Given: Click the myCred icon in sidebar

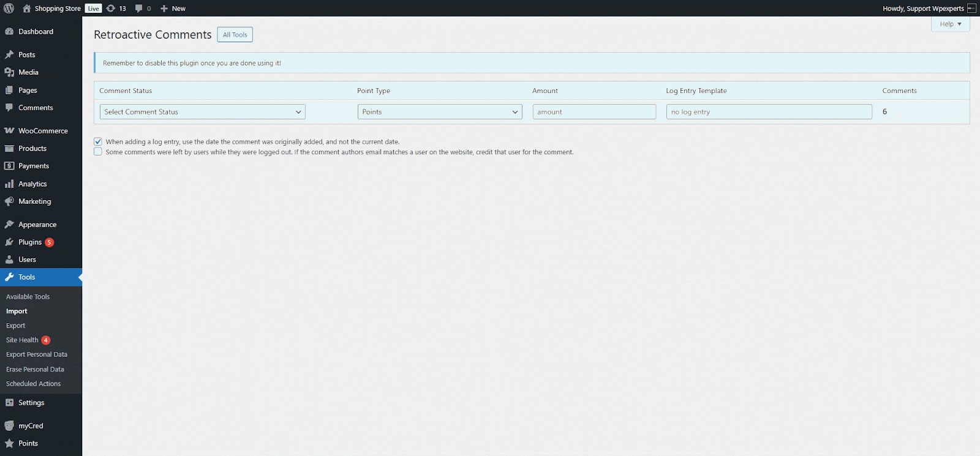Looking at the screenshot, I should (x=9, y=426).
